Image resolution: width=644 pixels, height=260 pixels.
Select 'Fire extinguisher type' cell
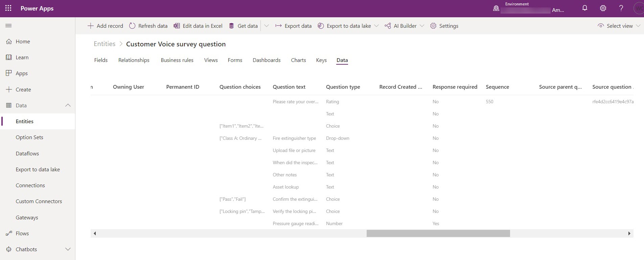[294, 138]
